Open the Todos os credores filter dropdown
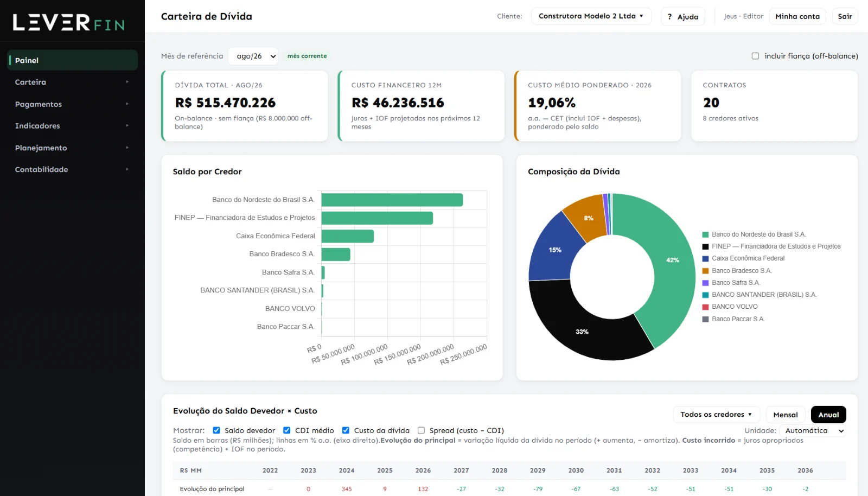 click(716, 415)
